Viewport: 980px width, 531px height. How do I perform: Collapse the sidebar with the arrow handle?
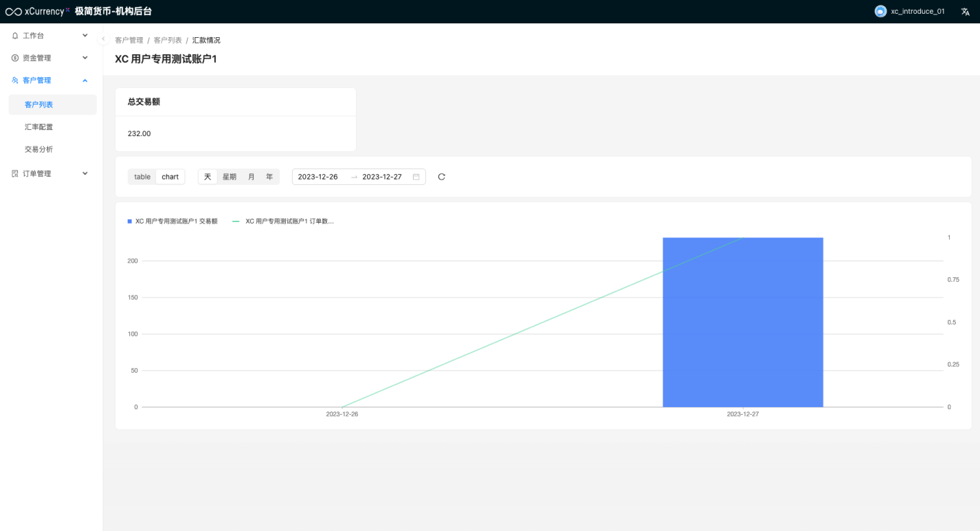coord(103,39)
